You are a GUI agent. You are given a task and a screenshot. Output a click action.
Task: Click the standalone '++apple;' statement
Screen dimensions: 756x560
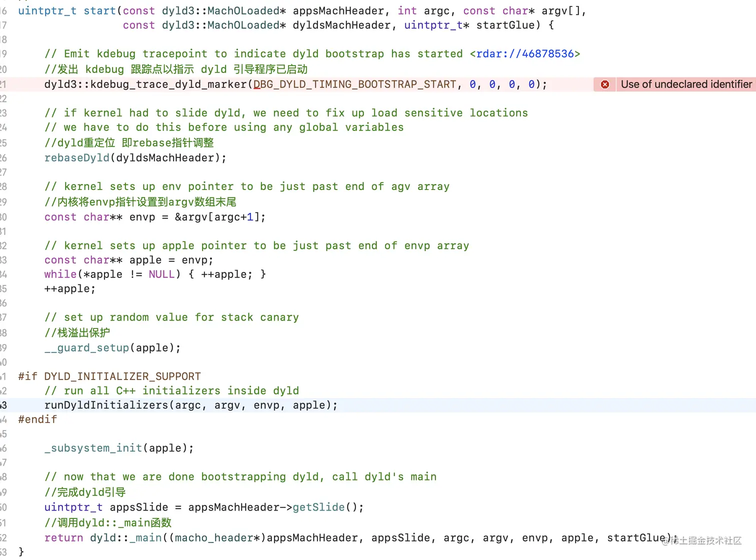pyautogui.click(x=70, y=289)
